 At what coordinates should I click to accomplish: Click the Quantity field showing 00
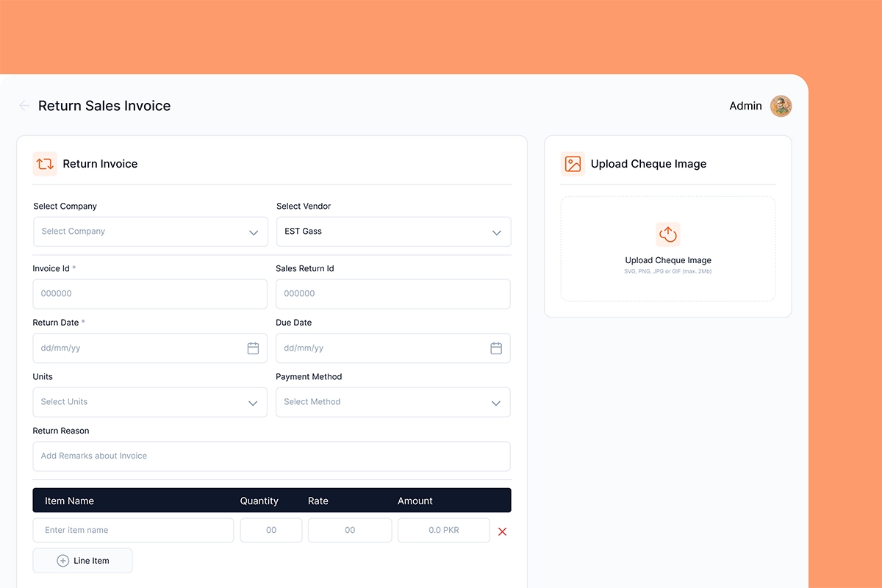click(x=270, y=530)
